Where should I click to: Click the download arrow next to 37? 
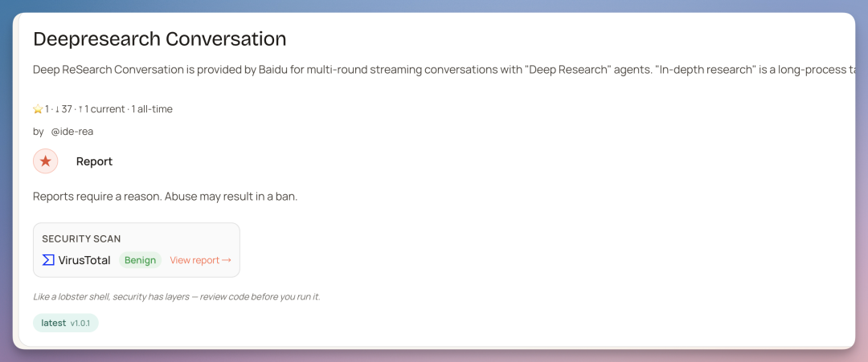tap(58, 109)
